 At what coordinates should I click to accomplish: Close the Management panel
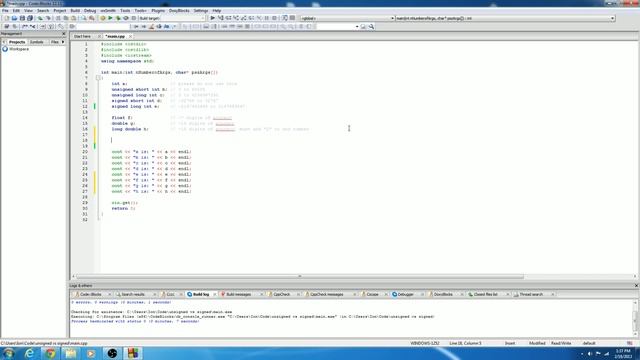[63, 33]
